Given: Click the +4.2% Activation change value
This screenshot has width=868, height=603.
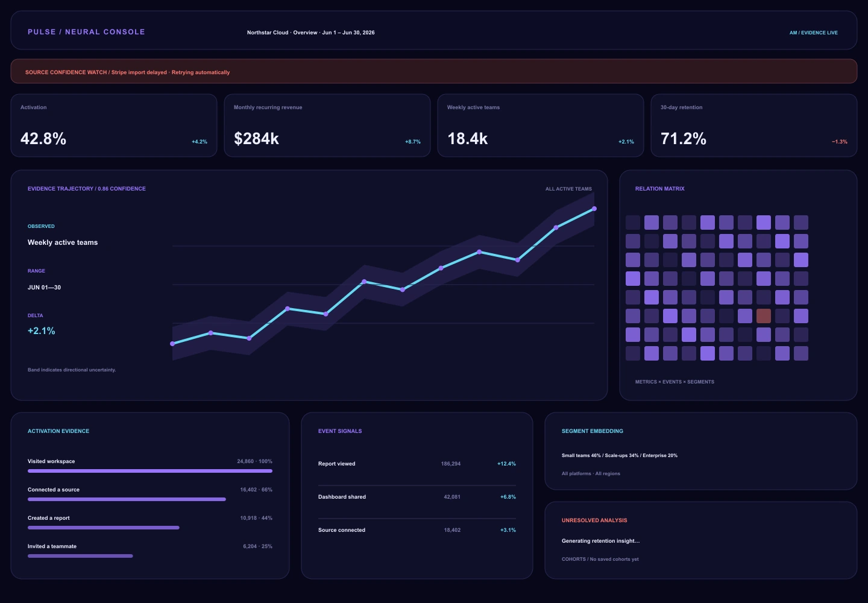Looking at the screenshot, I should [x=200, y=142].
